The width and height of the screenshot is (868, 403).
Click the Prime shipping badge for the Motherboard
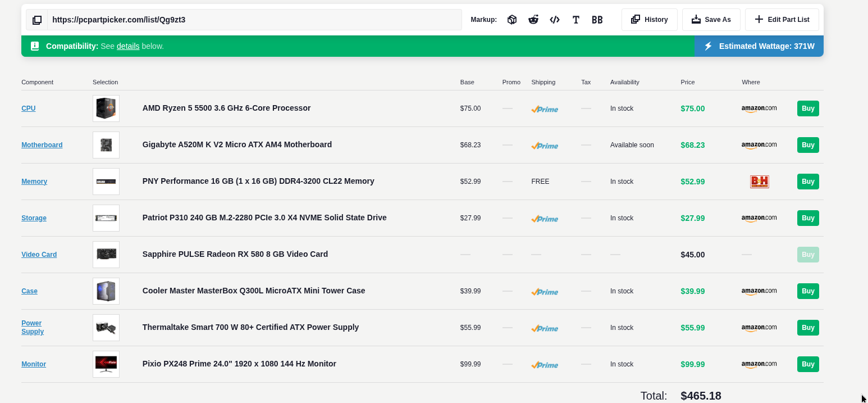click(x=545, y=146)
